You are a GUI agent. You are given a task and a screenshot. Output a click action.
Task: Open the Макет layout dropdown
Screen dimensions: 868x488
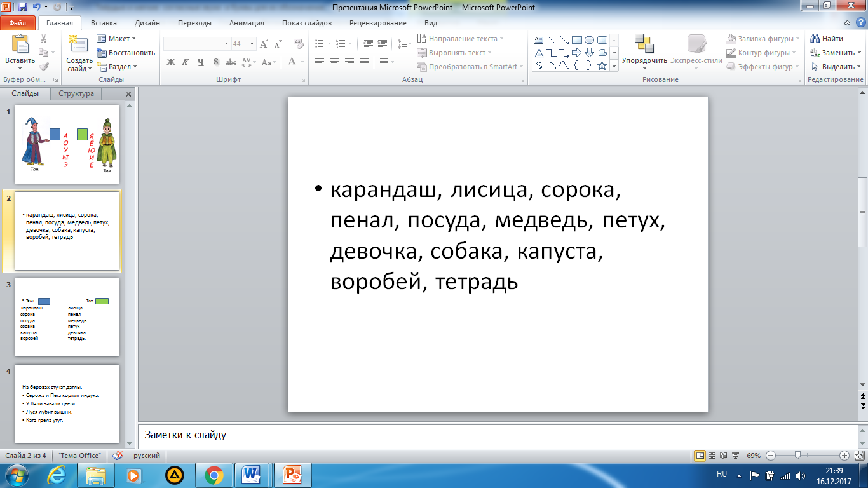pyautogui.click(x=117, y=39)
